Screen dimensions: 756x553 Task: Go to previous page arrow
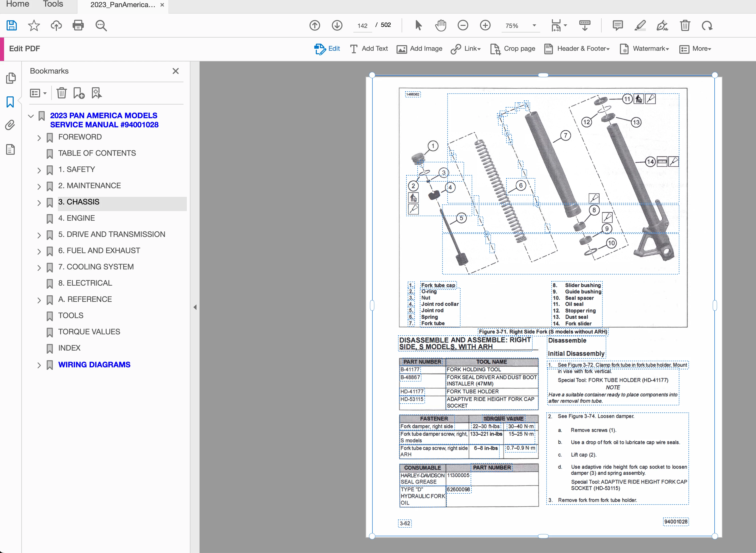click(x=315, y=25)
